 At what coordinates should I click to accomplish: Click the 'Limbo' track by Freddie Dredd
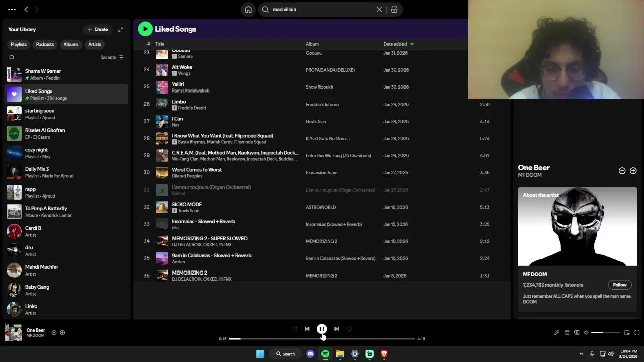pyautogui.click(x=179, y=102)
